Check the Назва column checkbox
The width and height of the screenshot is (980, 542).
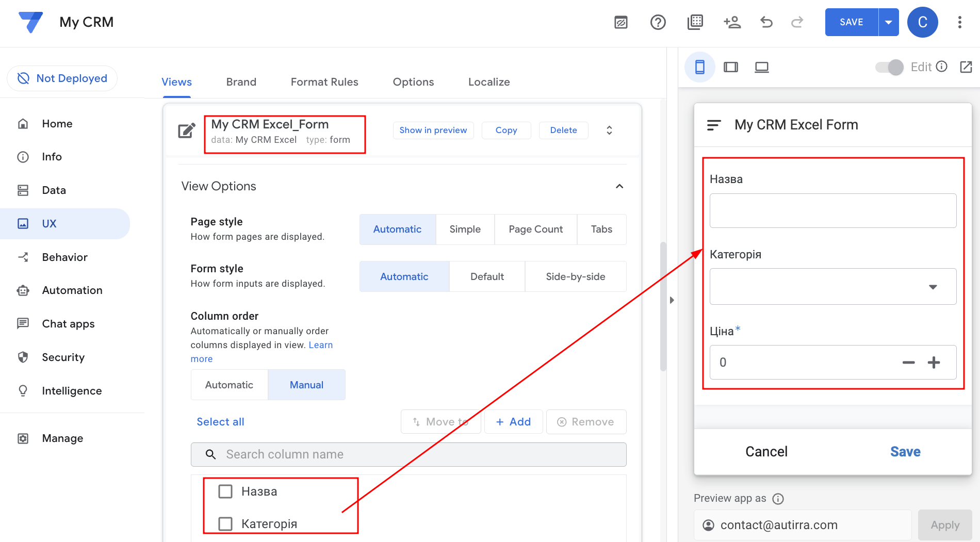coord(225,491)
